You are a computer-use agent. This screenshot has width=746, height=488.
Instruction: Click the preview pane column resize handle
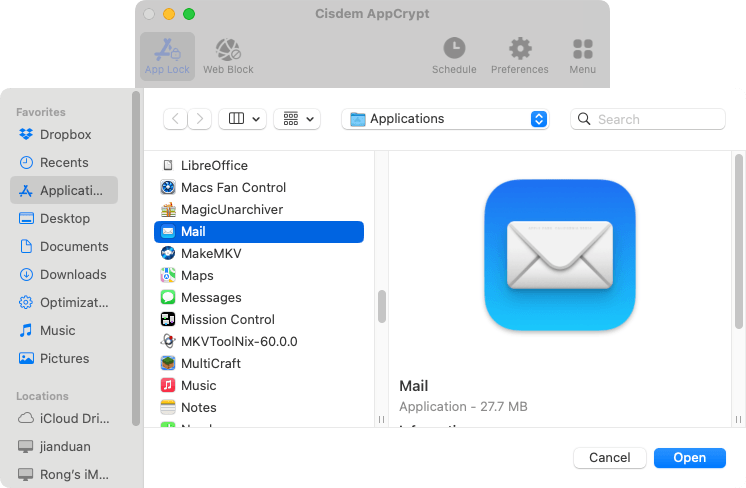(738, 420)
